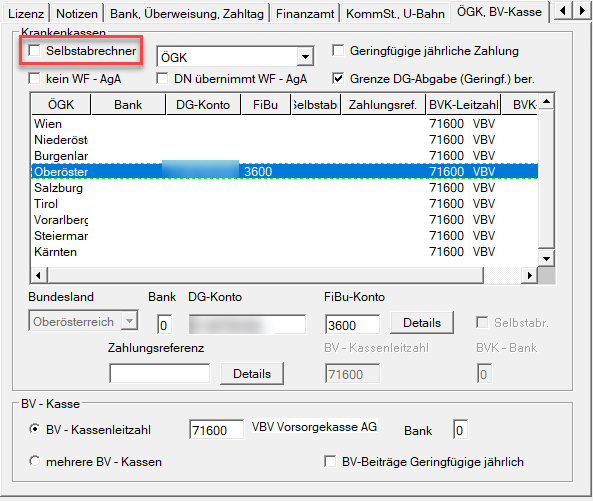The height and width of the screenshot is (501, 593).
Task: Check Geringfügige jährliche Zahlung
Action: 338,51
